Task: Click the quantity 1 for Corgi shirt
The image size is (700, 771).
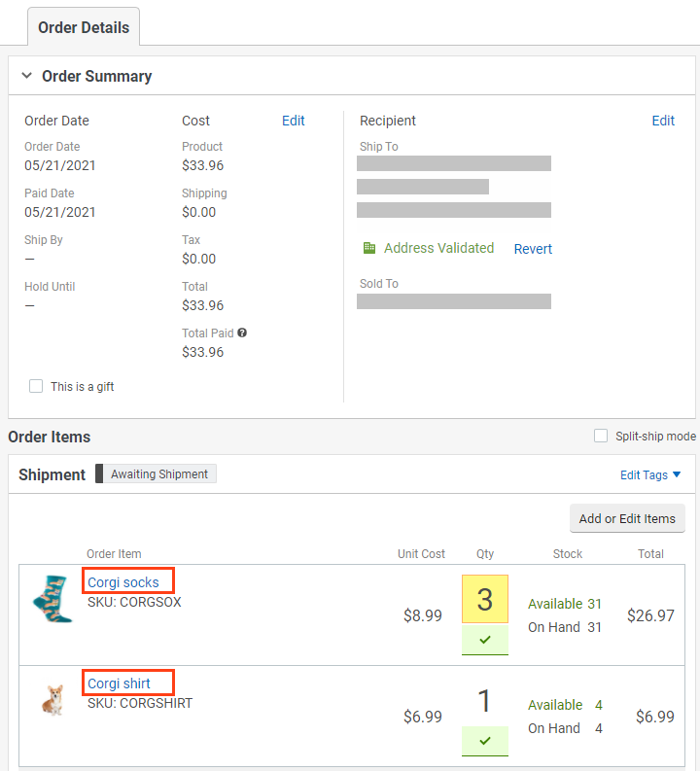Action: (485, 700)
